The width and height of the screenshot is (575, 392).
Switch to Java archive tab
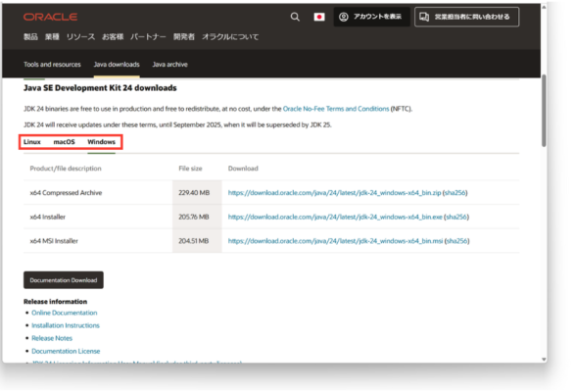[x=169, y=65]
